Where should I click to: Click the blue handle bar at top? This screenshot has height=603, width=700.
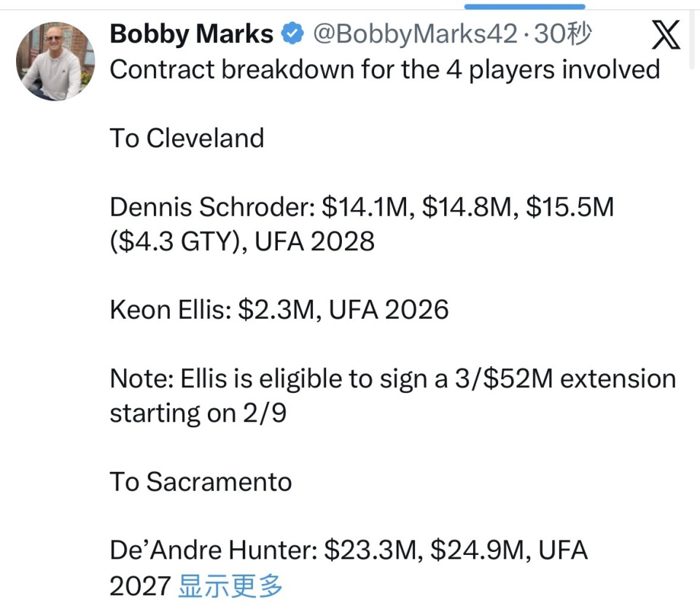(x=524, y=6)
